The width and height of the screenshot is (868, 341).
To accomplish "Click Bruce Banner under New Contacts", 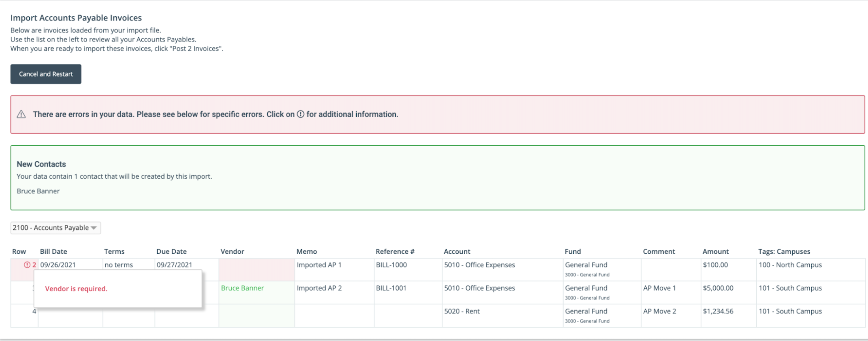I will pyautogui.click(x=38, y=191).
